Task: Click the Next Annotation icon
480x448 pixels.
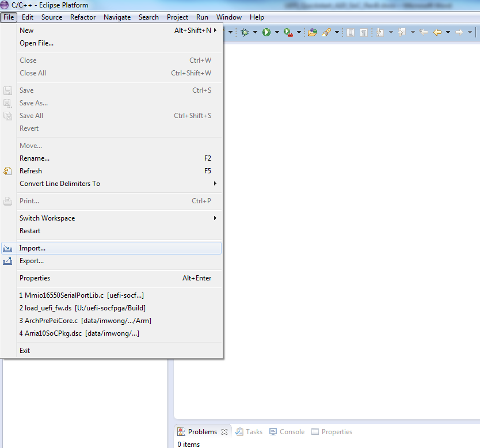Action: pyautogui.click(x=380, y=32)
